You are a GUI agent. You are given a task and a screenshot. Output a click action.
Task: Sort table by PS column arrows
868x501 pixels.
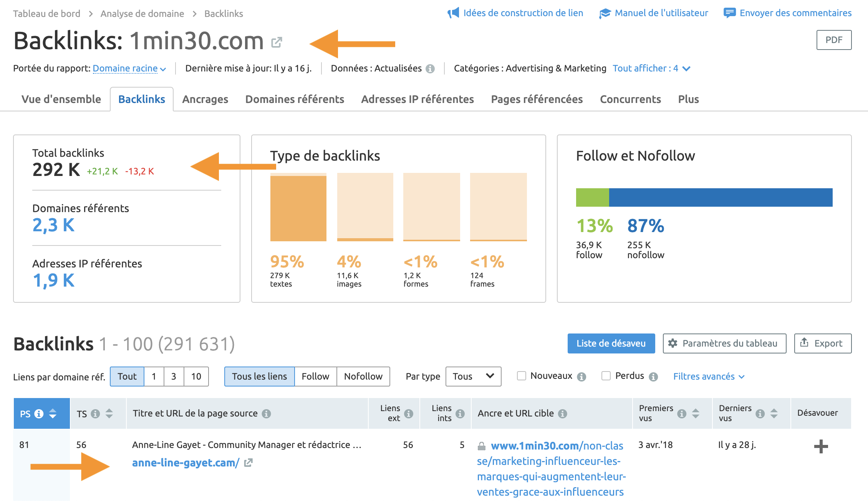[53, 414]
